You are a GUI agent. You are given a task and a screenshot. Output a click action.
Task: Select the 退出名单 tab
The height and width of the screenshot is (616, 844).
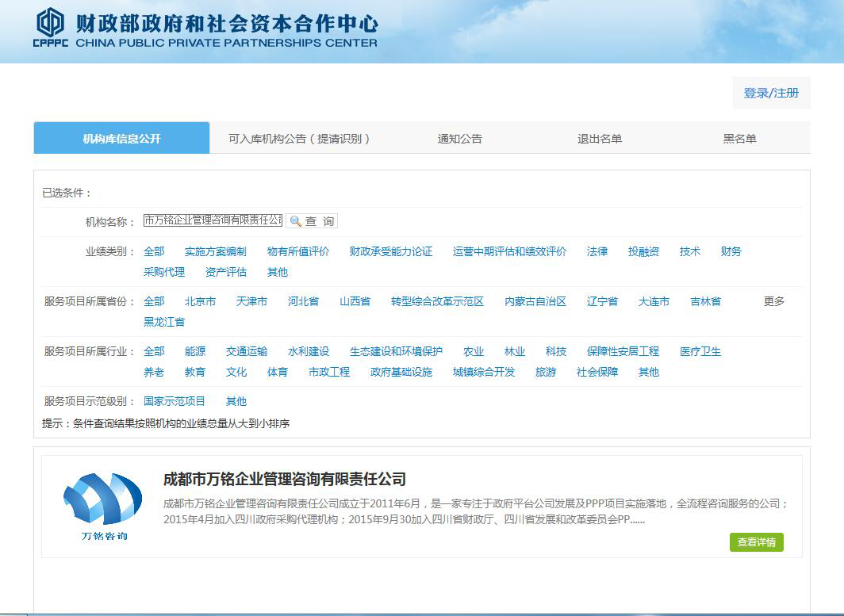tap(599, 139)
